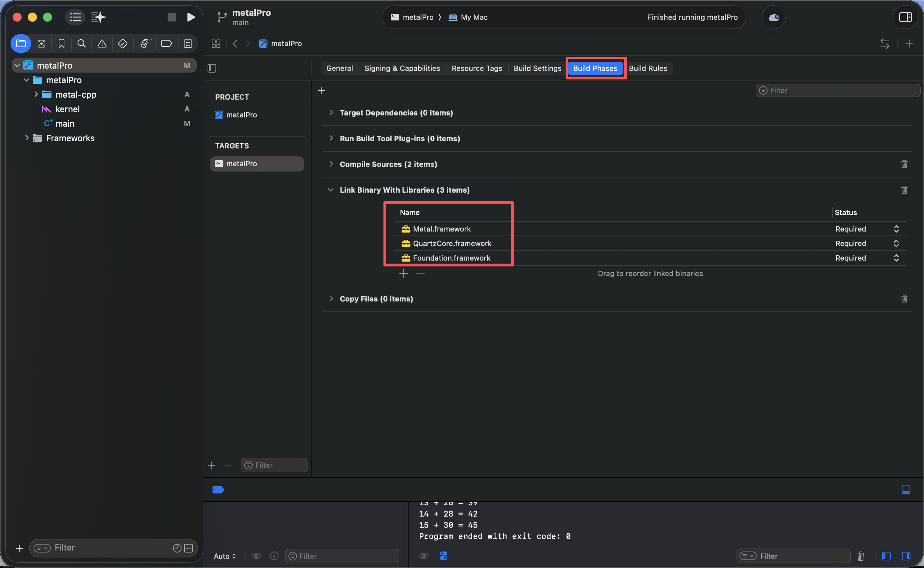Collapse Link Binary With Libraries section
The width and height of the screenshot is (924, 568).
pyautogui.click(x=331, y=190)
